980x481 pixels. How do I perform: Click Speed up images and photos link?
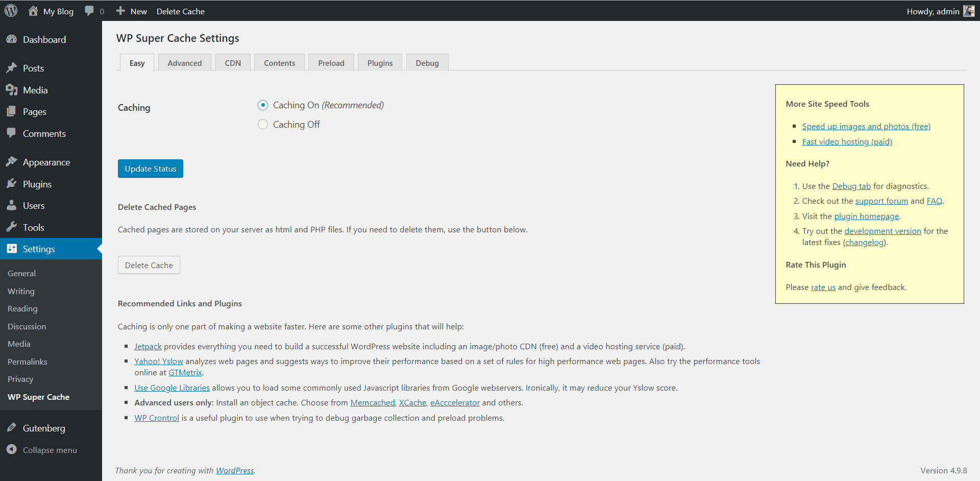(866, 126)
